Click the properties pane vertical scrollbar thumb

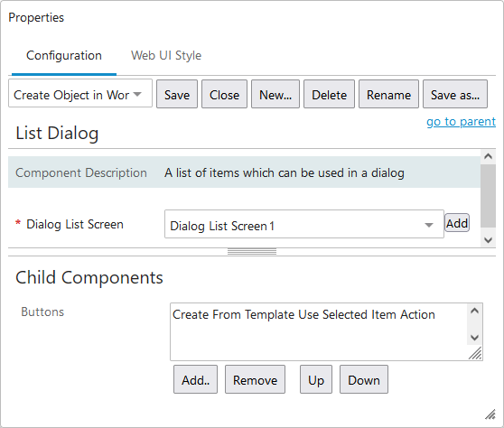point(488,196)
